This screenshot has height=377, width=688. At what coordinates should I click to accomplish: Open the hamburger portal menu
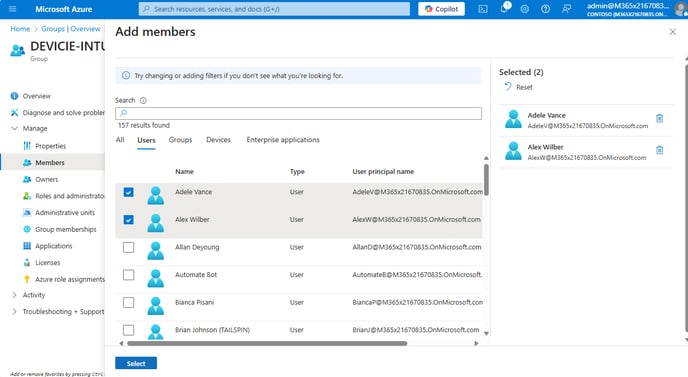pyautogui.click(x=12, y=9)
